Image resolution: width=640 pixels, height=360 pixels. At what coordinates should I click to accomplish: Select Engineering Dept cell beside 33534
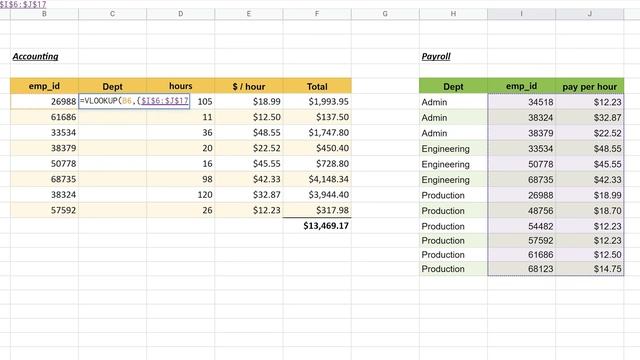click(x=453, y=149)
